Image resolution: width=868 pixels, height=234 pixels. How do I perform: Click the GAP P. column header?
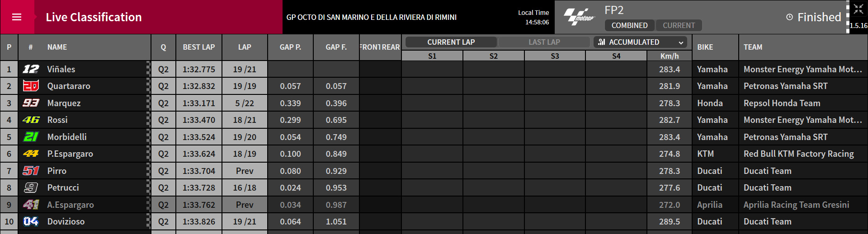[x=290, y=47]
